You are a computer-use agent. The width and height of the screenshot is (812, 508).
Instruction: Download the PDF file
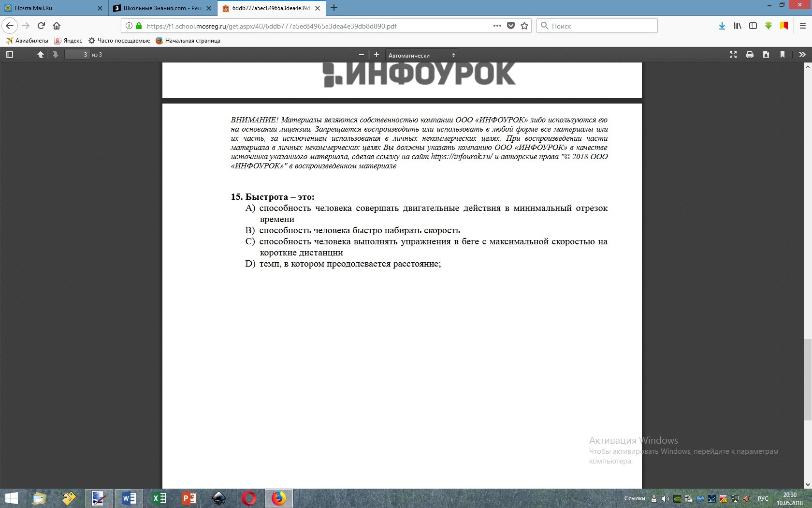tap(766, 55)
